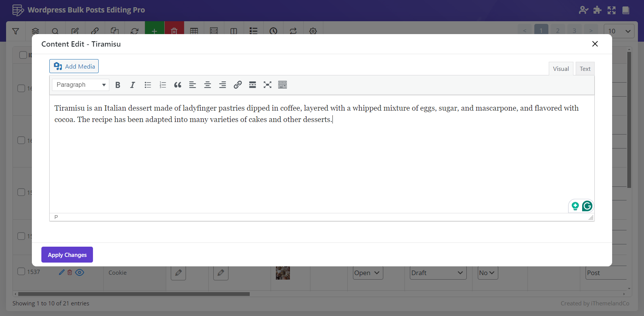Toggle the select-all checkbox in table header
The width and height of the screenshot is (644, 316).
pos(23,55)
